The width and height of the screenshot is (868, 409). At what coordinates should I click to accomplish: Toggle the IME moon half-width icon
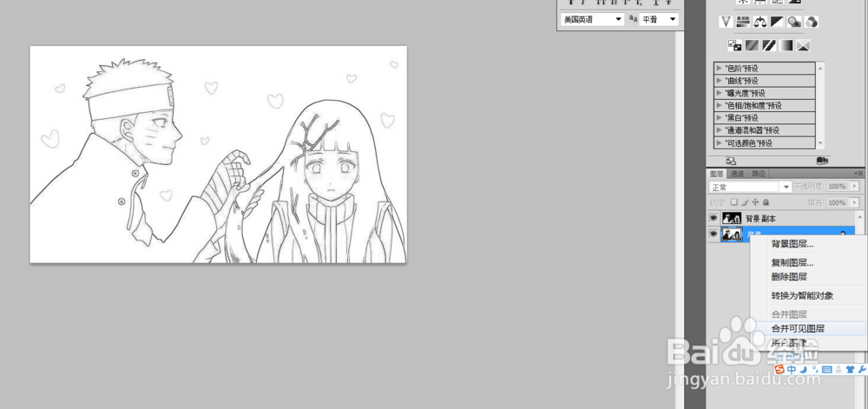pyautogui.click(x=803, y=369)
